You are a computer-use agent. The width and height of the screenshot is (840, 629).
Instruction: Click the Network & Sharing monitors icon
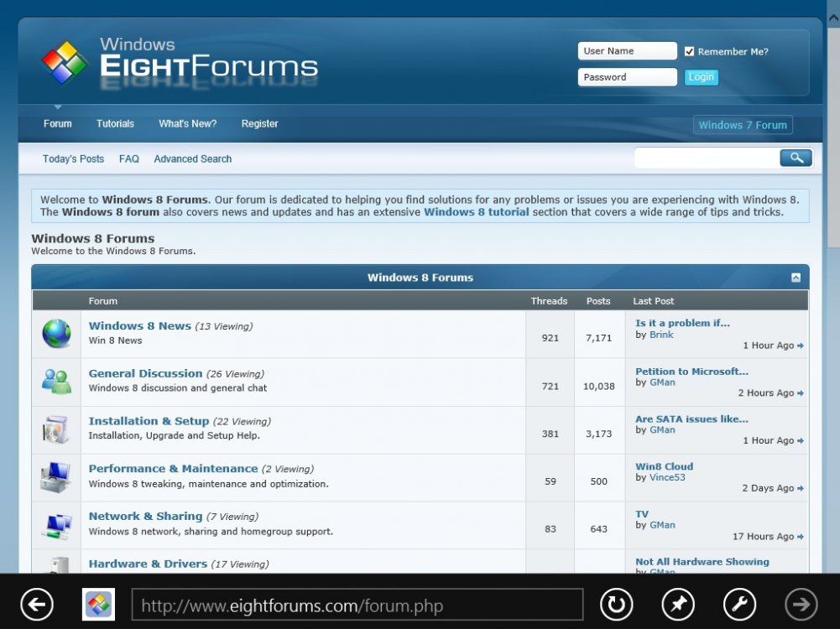(x=57, y=526)
